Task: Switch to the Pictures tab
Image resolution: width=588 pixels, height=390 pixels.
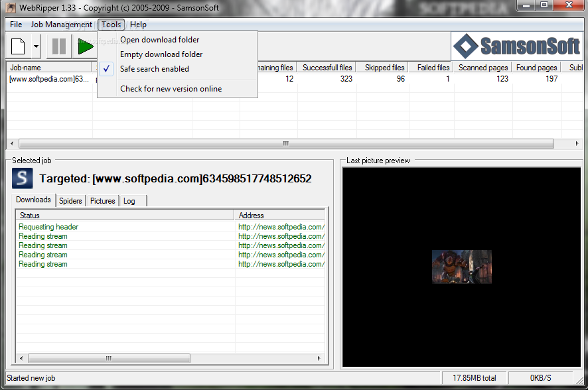Action: point(102,201)
